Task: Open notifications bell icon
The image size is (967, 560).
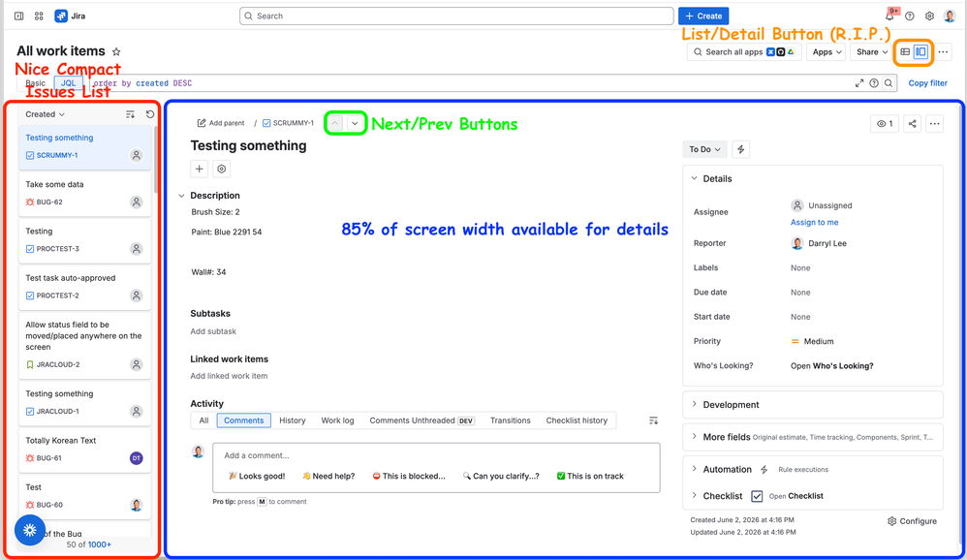Action: (x=889, y=16)
